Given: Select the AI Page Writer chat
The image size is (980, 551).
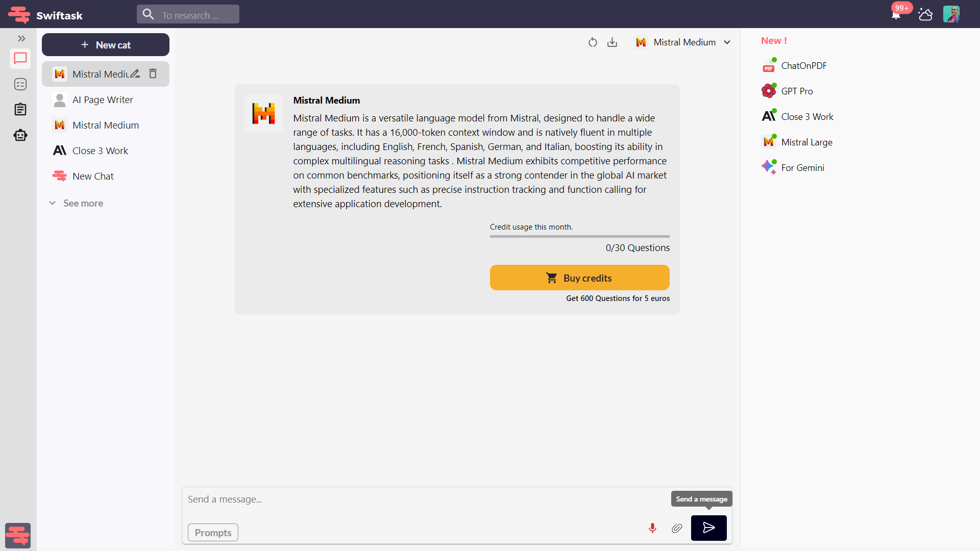Looking at the screenshot, I should click(x=102, y=99).
